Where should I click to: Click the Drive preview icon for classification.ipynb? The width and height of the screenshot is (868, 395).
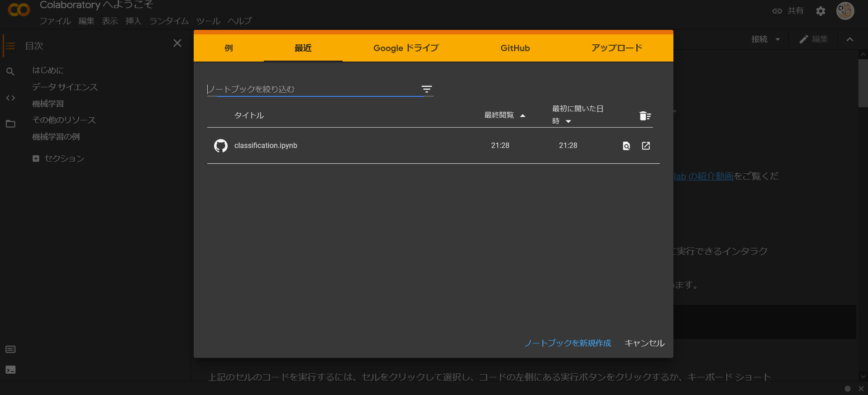point(626,146)
